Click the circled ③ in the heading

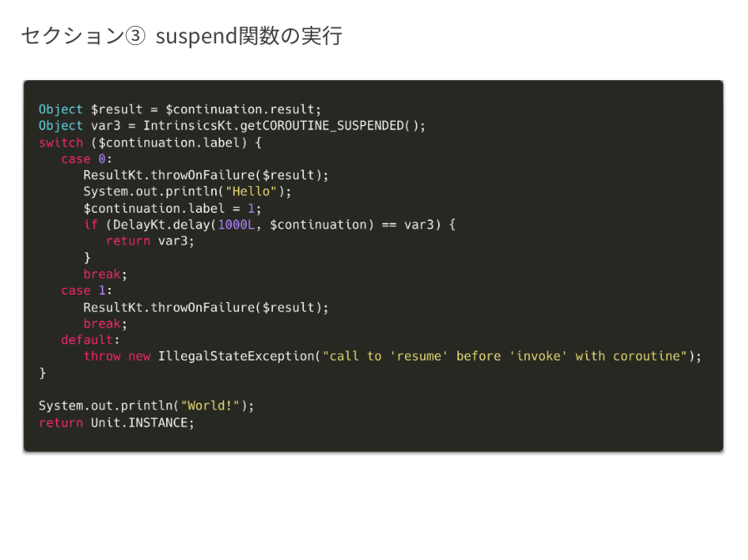[135, 36]
